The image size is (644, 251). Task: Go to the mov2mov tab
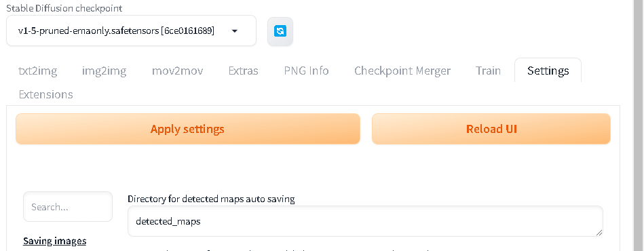point(177,71)
